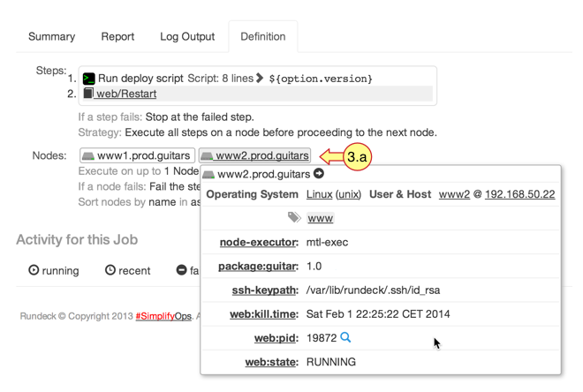The width and height of the screenshot is (583, 392).
Task: Click the www2.prod.guitars node button
Action: pyautogui.click(x=254, y=156)
